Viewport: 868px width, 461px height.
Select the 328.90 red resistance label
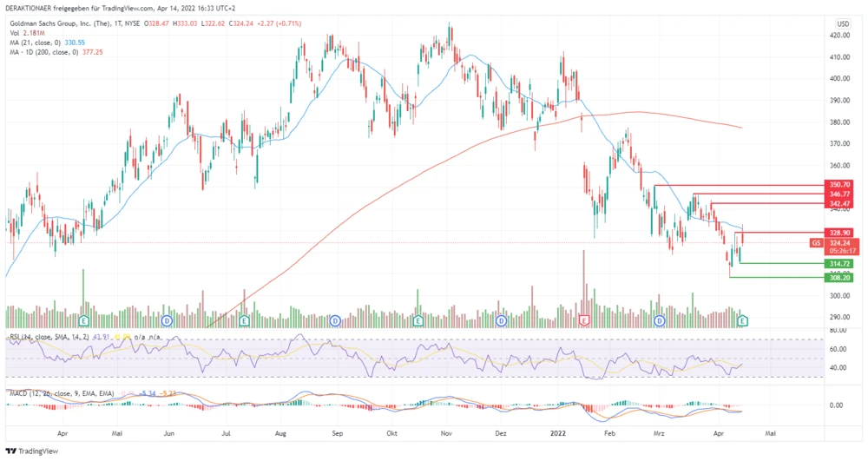point(840,233)
